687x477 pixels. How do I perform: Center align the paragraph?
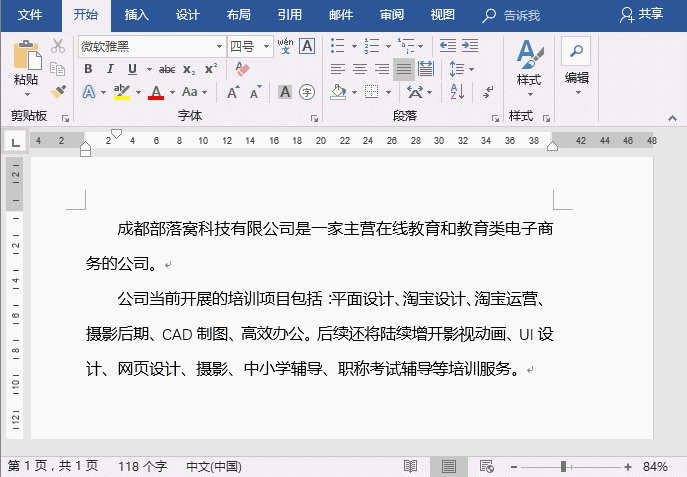[360, 69]
